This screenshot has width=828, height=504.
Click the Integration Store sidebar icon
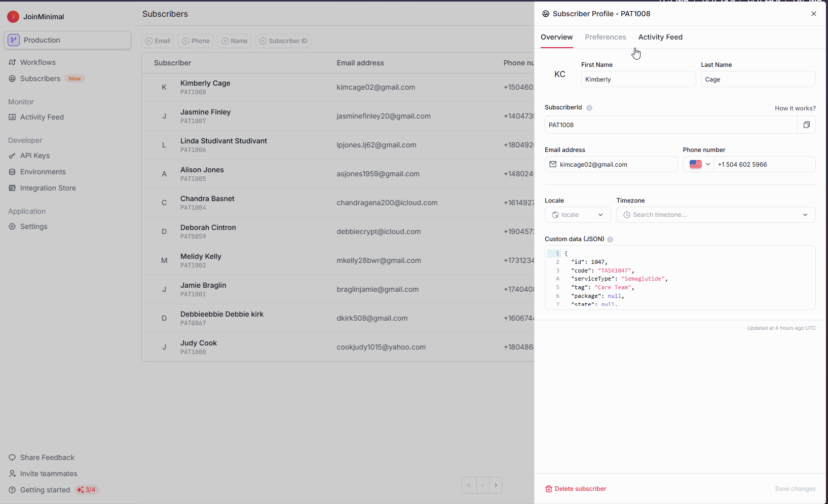click(12, 188)
